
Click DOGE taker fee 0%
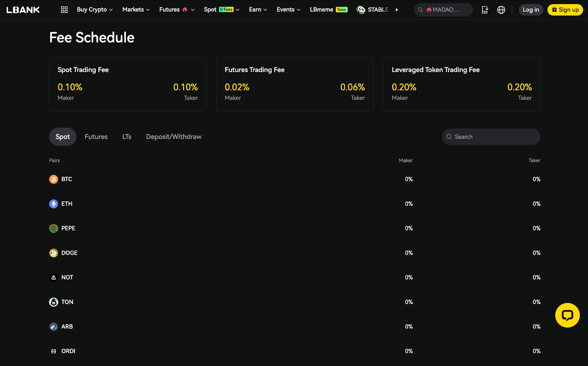[537, 253]
